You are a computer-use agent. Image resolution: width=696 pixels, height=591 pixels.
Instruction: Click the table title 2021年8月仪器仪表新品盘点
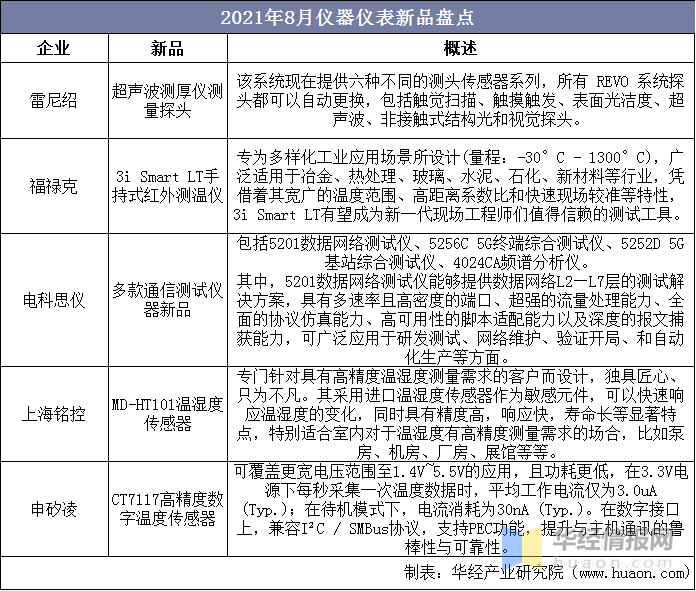click(x=348, y=18)
